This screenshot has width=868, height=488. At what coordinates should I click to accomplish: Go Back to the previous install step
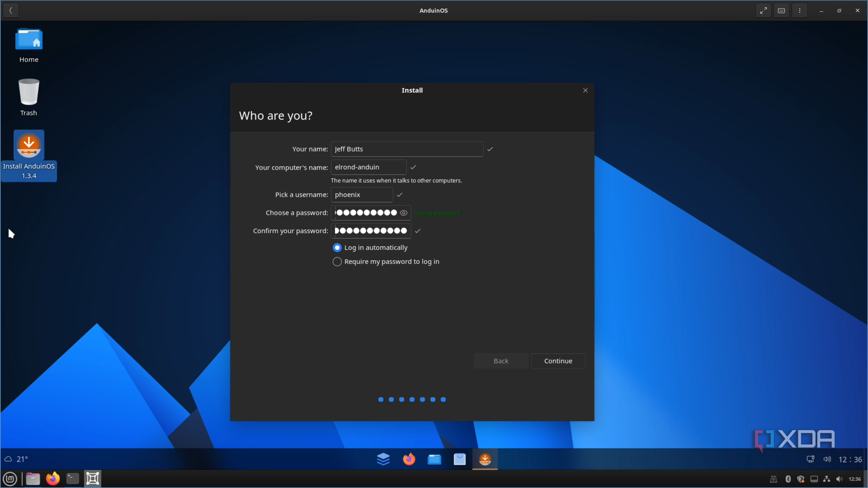click(500, 361)
